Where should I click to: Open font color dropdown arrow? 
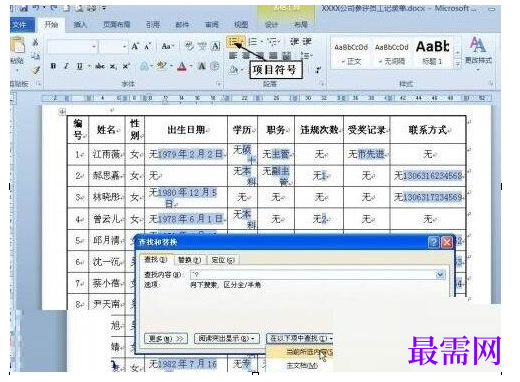click(191, 66)
